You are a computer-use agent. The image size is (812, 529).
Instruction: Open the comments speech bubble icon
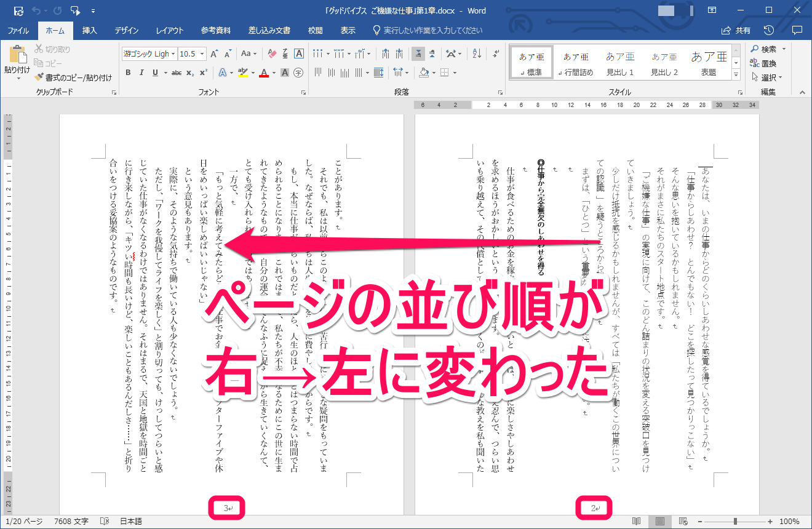(x=797, y=30)
